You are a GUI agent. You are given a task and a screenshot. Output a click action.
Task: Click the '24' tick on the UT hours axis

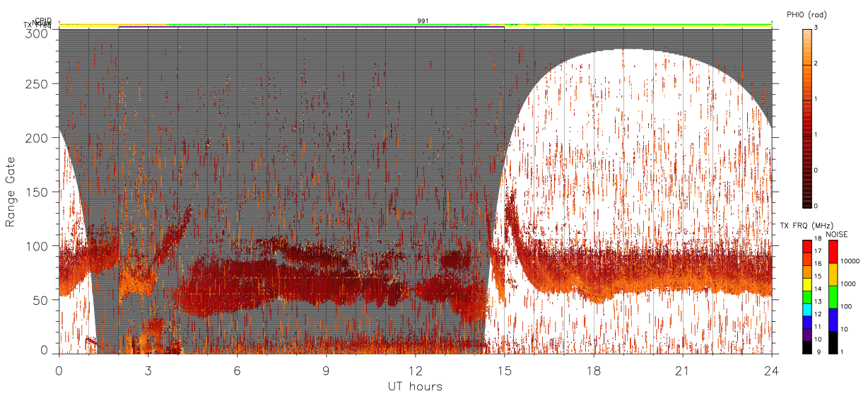pyautogui.click(x=772, y=371)
